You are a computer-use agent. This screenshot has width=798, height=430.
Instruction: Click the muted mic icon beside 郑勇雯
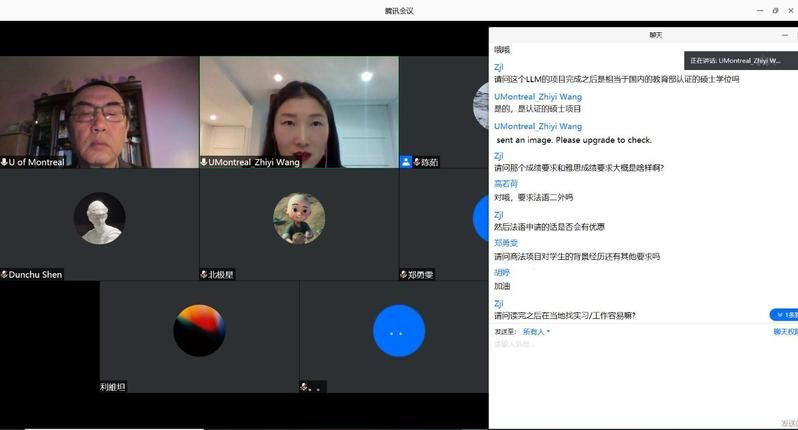pos(403,274)
